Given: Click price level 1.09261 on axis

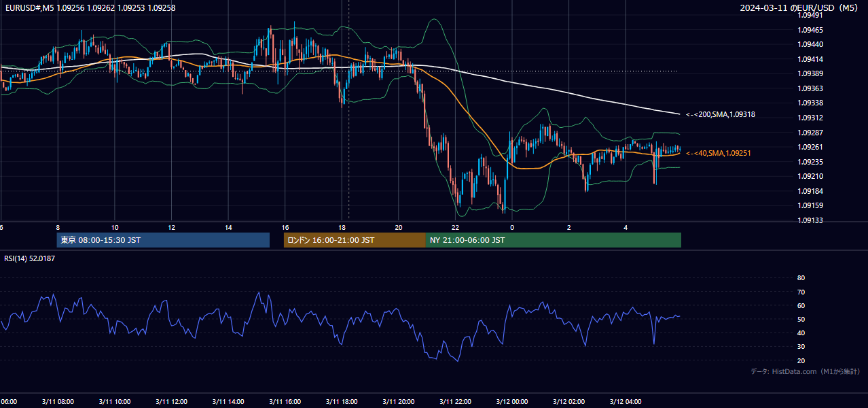Looking at the screenshot, I should [810, 147].
